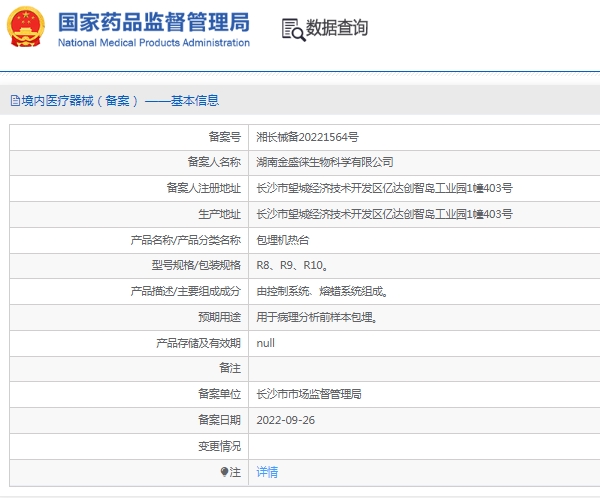
Task: Click the national emblem logo
Action: (26, 27)
